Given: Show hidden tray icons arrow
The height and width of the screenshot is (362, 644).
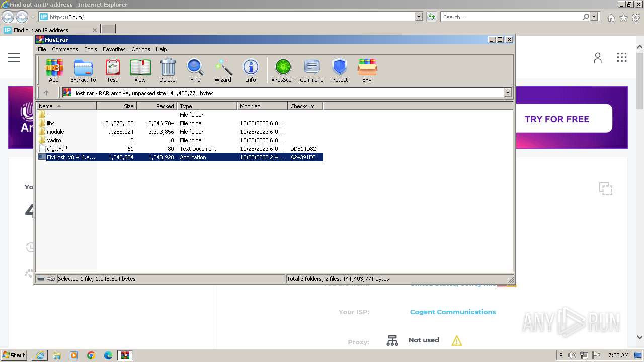Looking at the screenshot, I should 561,355.
